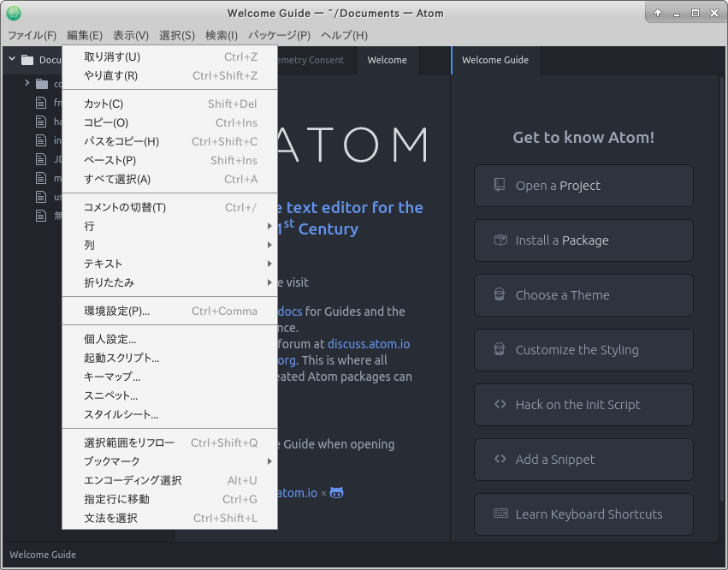Click the package box icon on Install a Package
Image resolution: width=728 pixels, height=570 pixels.
point(500,240)
